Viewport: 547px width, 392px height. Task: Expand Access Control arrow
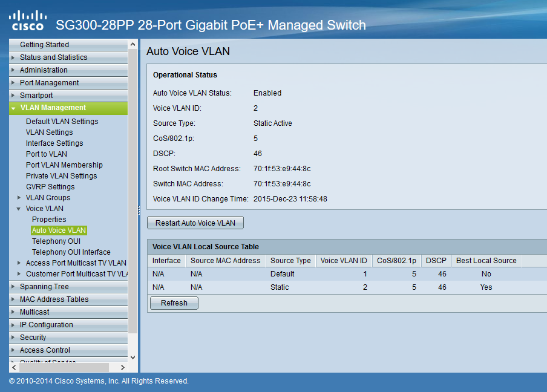coord(13,350)
